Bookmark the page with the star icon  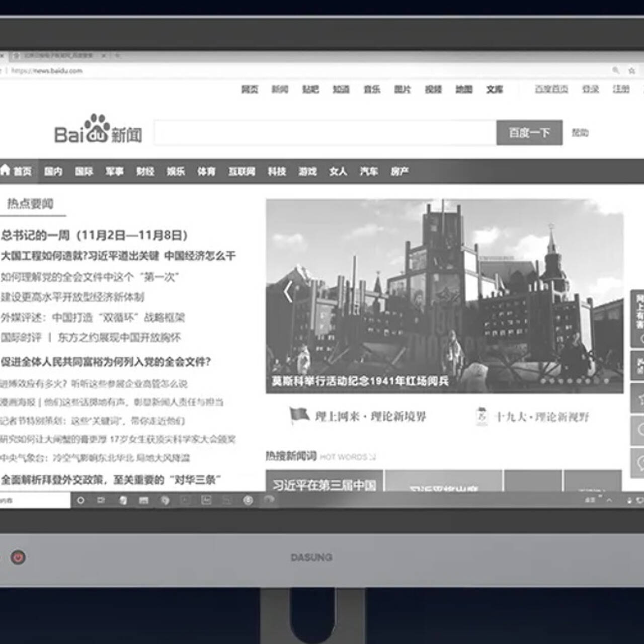(x=631, y=70)
